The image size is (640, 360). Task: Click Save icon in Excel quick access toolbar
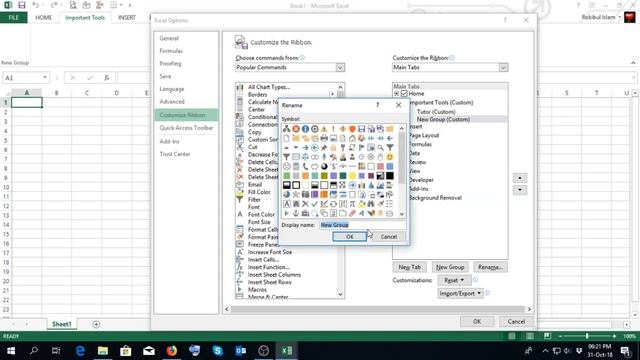[22, 5]
